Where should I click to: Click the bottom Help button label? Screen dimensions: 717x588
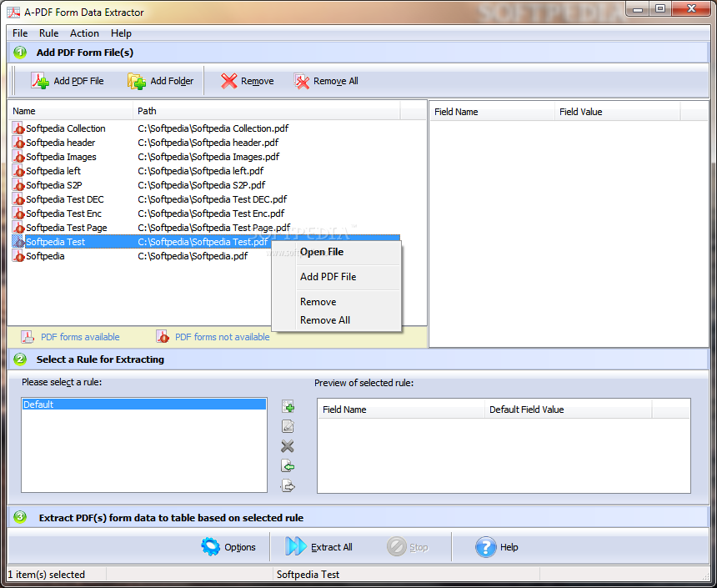509,547
